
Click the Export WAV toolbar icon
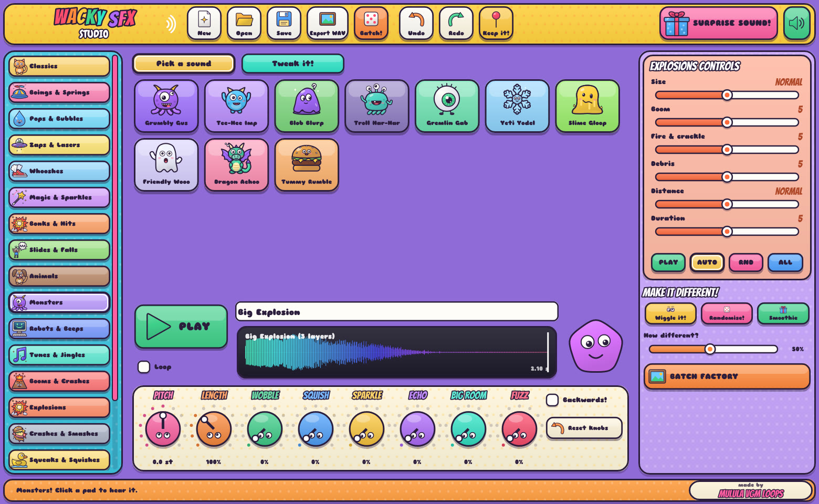tap(328, 24)
